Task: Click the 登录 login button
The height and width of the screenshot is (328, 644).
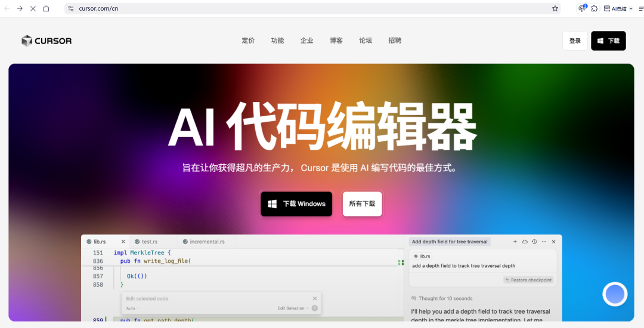Action: 575,41
